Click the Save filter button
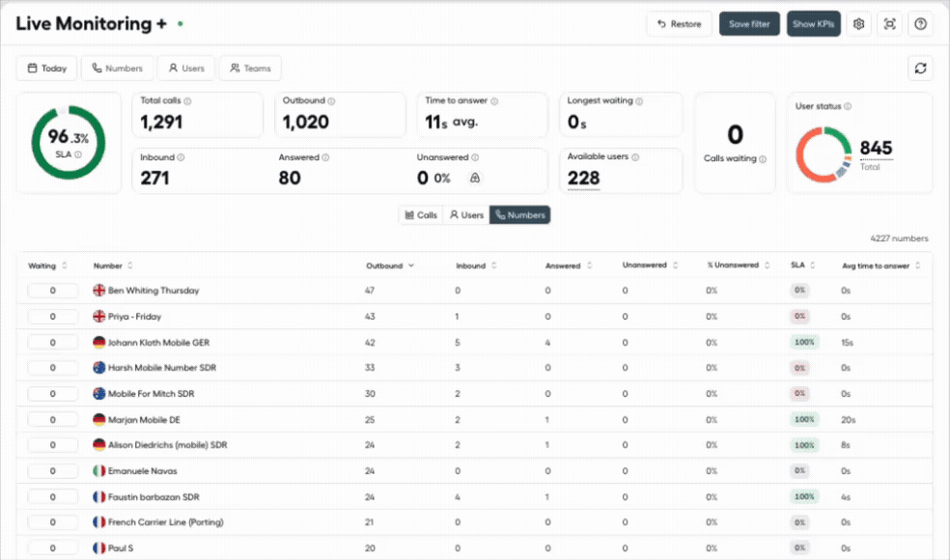950x560 pixels. (749, 24)
